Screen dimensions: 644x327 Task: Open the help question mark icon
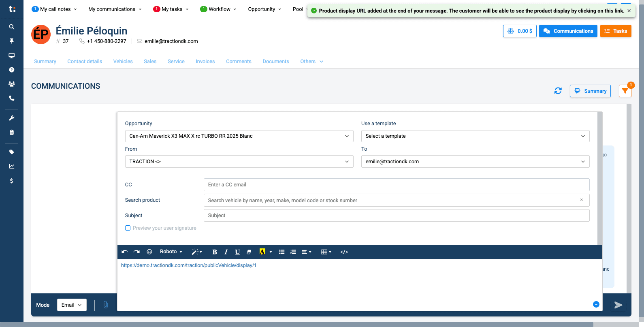tap(12, 70)
